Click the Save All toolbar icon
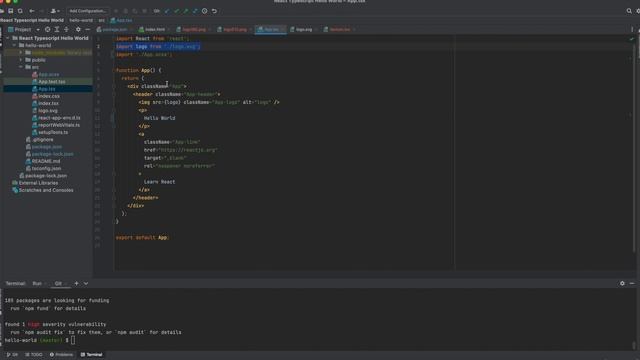This screenshot has width=640, height=360. [x=11, y=11]
